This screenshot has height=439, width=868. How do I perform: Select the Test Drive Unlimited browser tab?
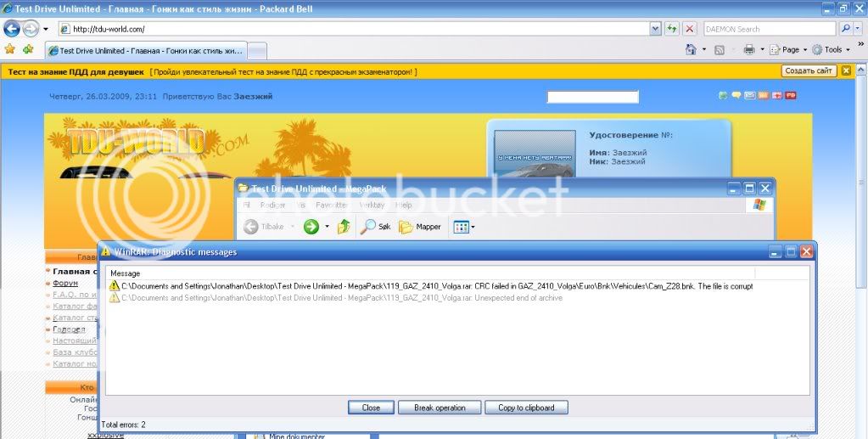[144, 50]
